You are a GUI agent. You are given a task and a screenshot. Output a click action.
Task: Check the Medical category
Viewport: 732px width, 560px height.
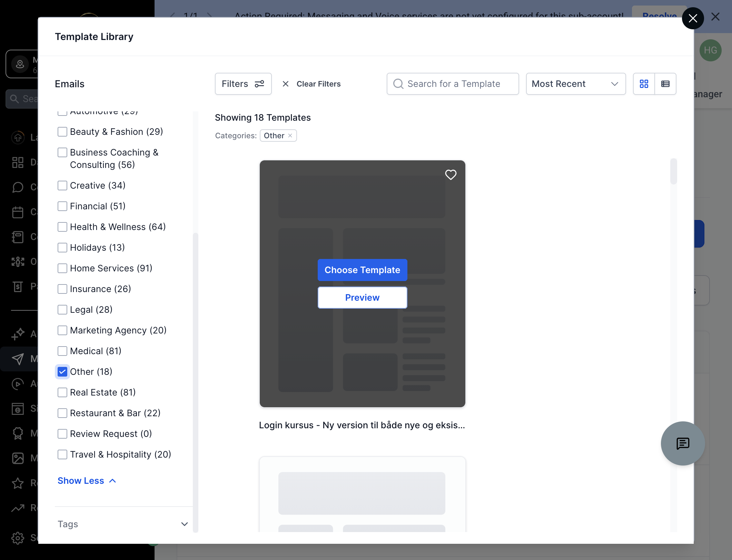pyautogui.click(x=62, y=351)
